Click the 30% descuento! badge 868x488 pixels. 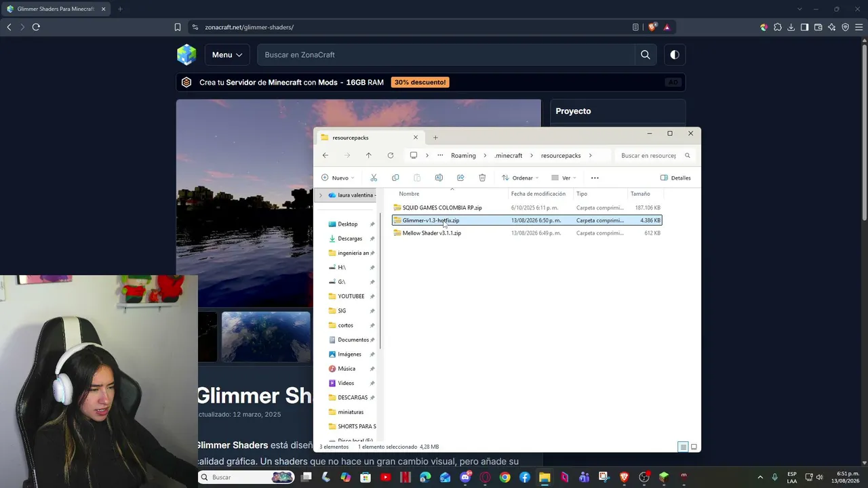click(420, 83)
